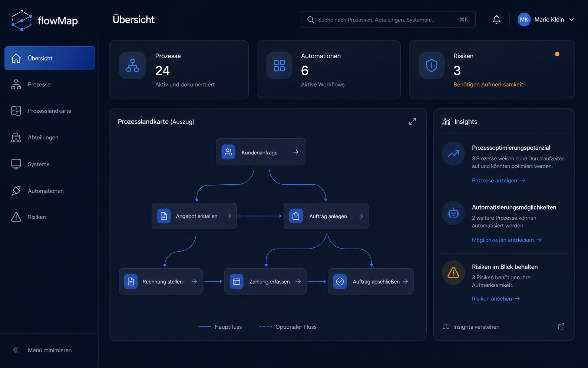Screen dimensions: 588x368
Task: Click the Automatisierungsmöglichkeiten heading
Action: click(514, 207)
